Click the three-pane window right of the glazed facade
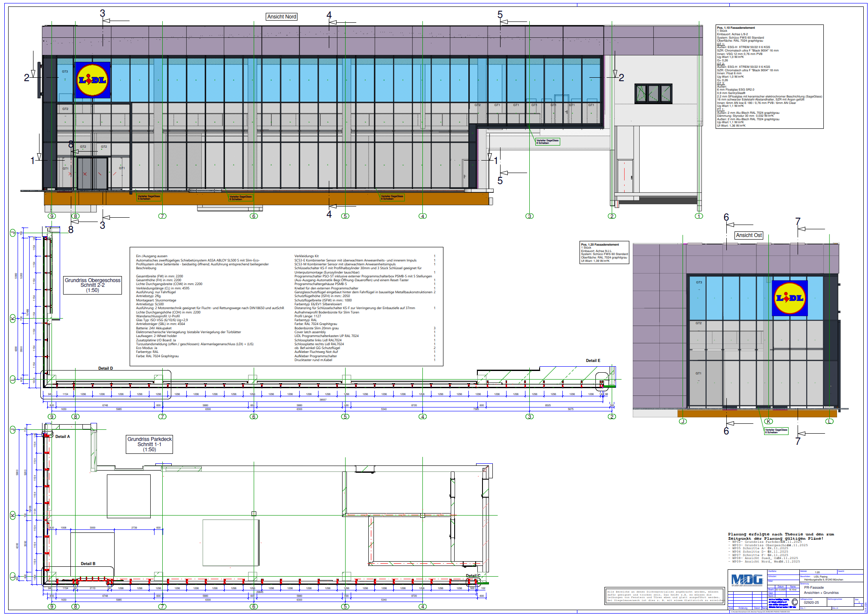 click(653, 94)
